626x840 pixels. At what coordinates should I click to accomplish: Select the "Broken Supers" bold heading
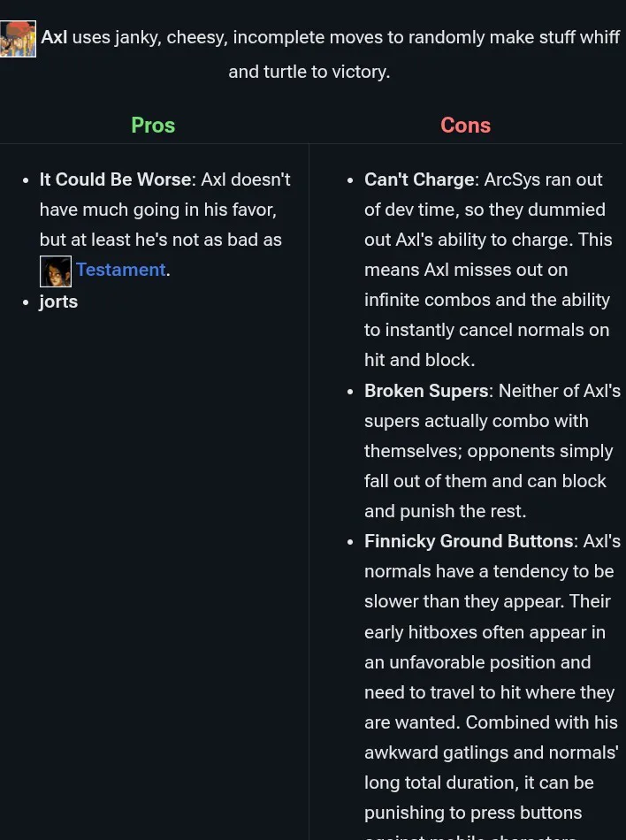(426, 391)
